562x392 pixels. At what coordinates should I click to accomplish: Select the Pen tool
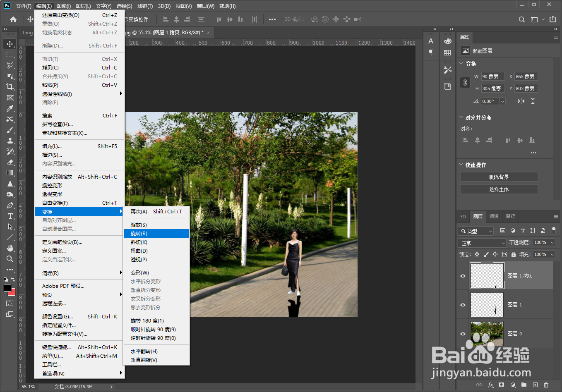(10, 205)
